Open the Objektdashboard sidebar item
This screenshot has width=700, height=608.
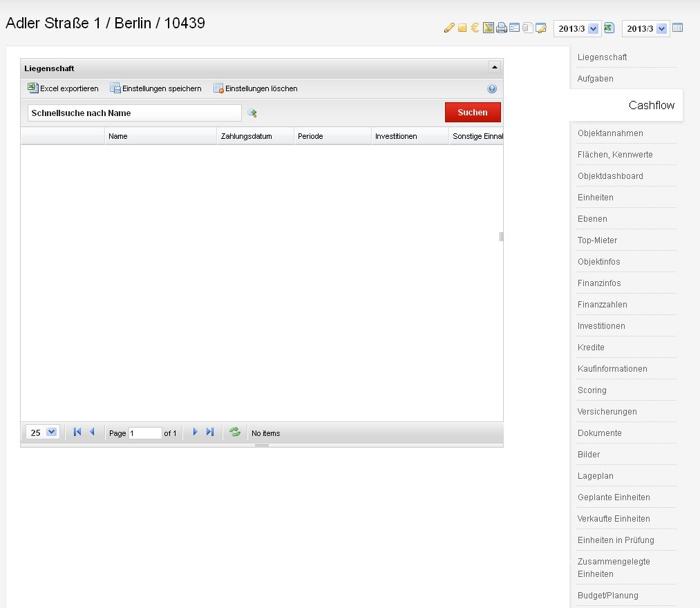[610, 176]
